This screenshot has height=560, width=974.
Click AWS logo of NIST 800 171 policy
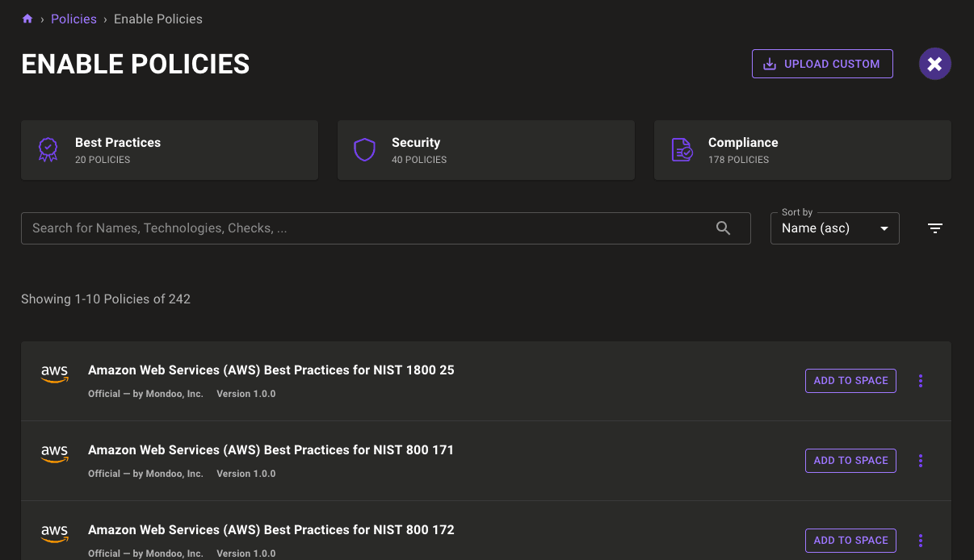tap(55, 453)
